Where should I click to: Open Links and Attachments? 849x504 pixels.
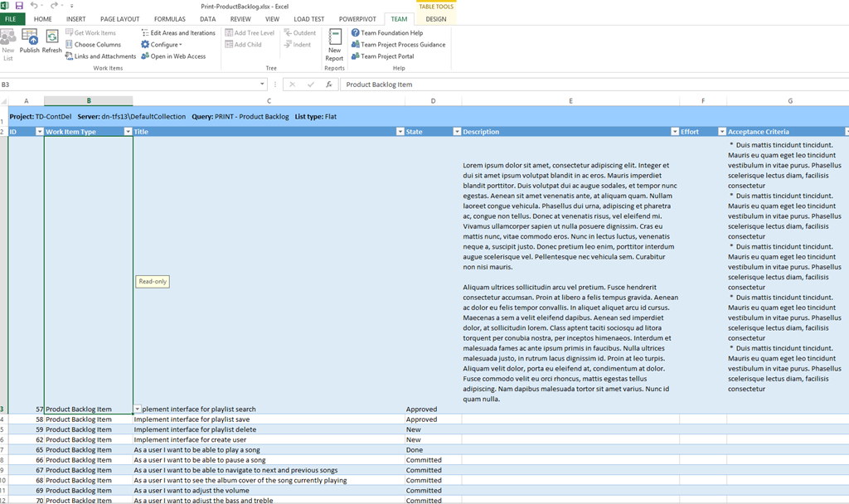click(x=104, y=56)
